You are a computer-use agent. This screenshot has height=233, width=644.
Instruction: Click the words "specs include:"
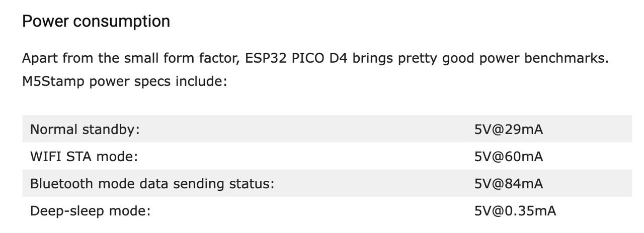tap(179, 81)
